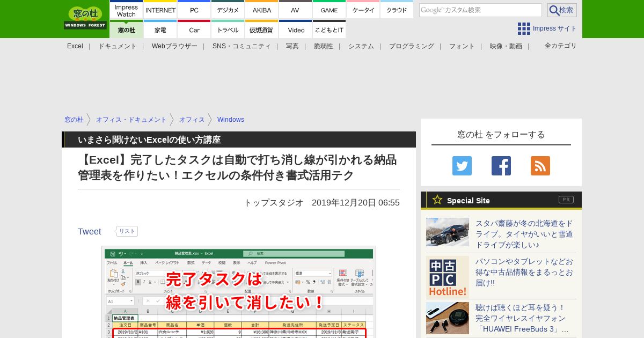Open GAME Watch tab
The height and width of the screenshot is (338, 644).
point(329,10)
